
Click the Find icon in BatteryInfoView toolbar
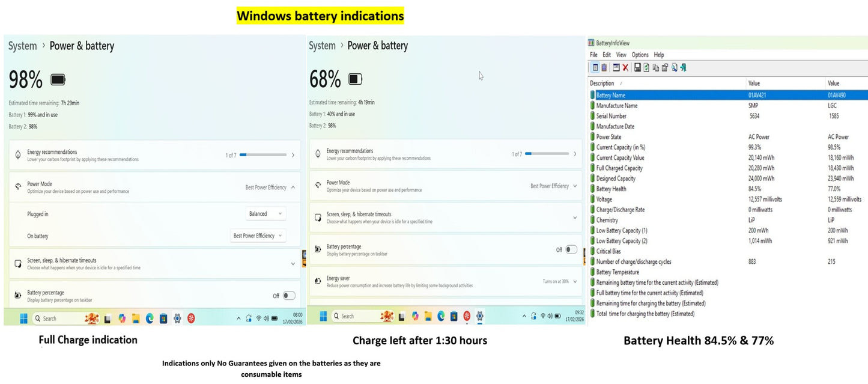(x=675, y=68)
